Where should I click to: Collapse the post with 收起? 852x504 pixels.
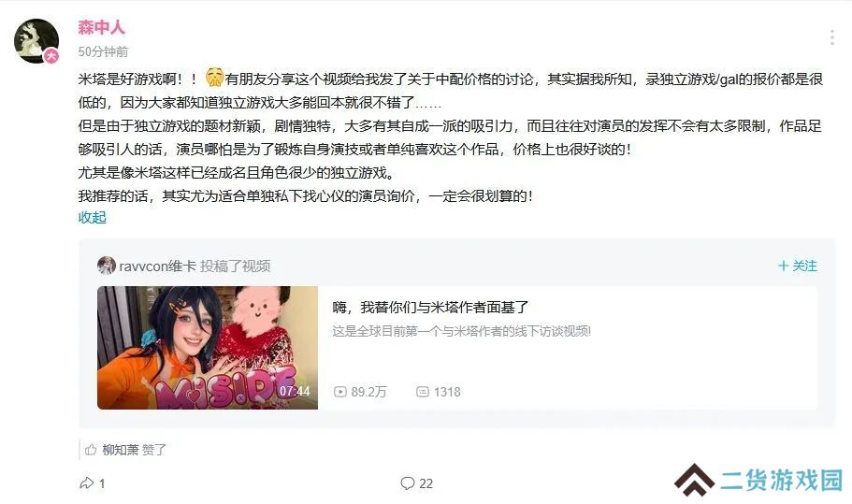click(92, 217)
